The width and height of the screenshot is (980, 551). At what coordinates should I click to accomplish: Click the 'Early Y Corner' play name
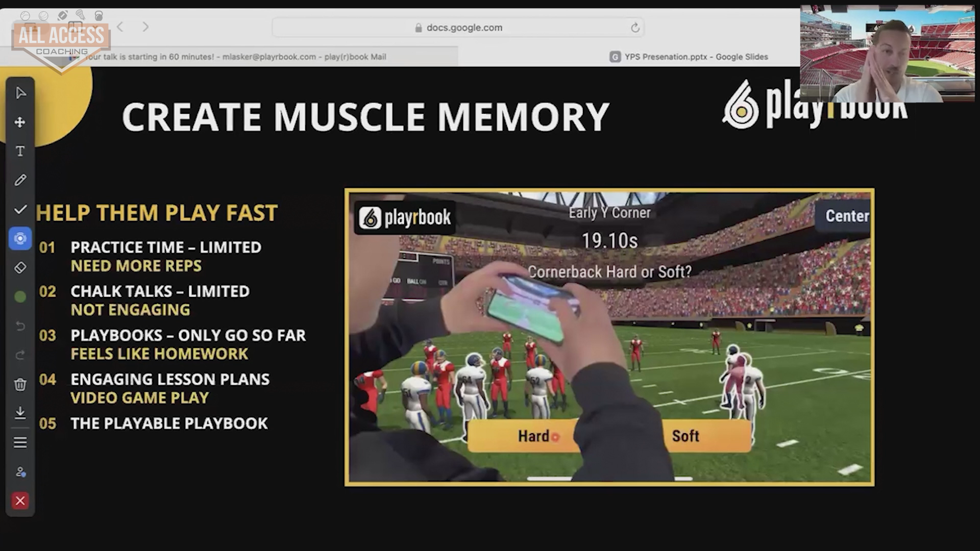pos(609,213)
